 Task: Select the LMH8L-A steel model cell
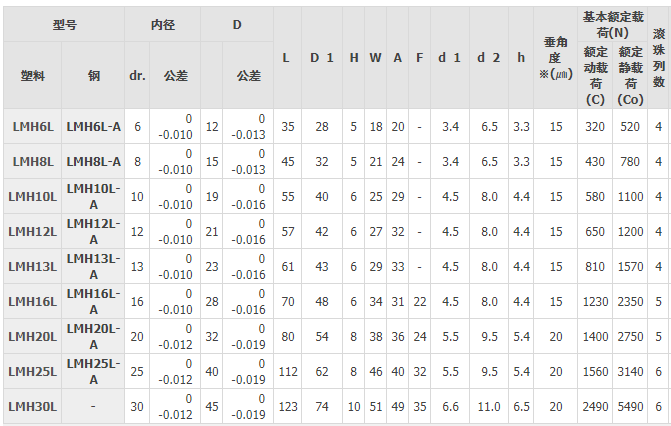(93, 162)
